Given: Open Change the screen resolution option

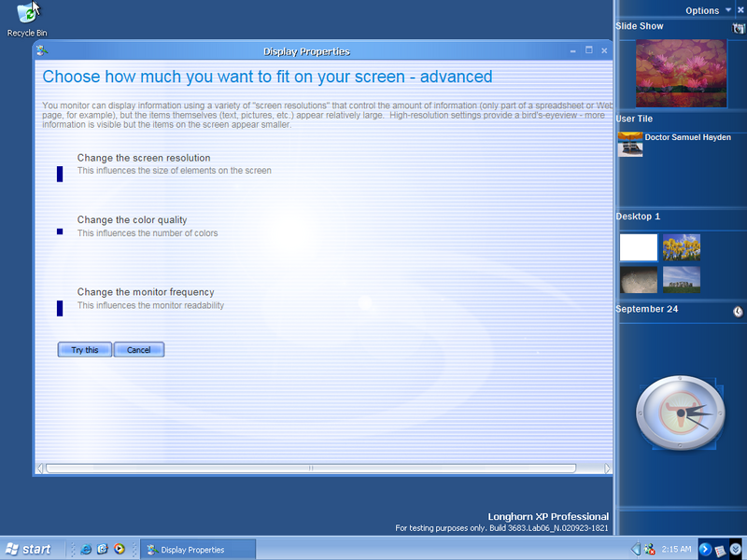Looking at the screenshot, I should 144,158.
